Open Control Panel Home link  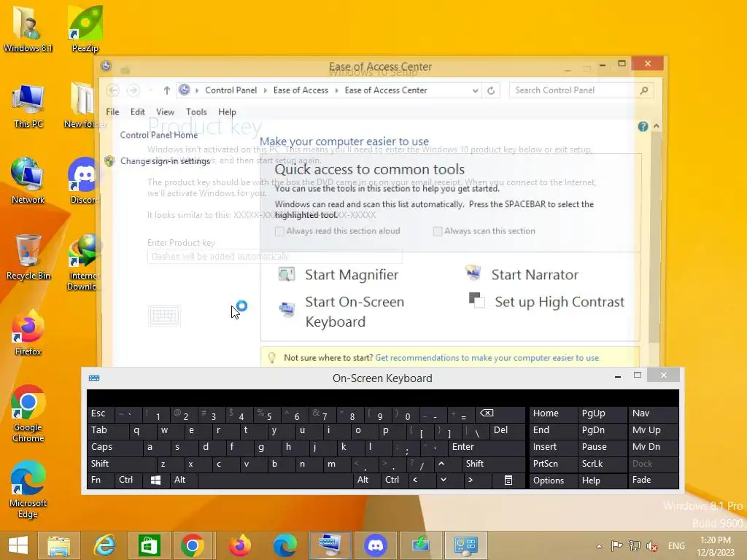[158, 135]
